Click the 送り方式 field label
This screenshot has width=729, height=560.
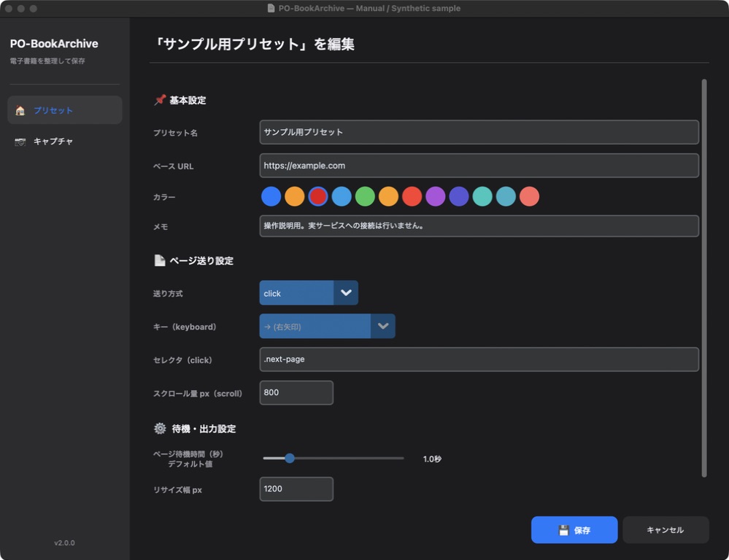coord(168,294)
